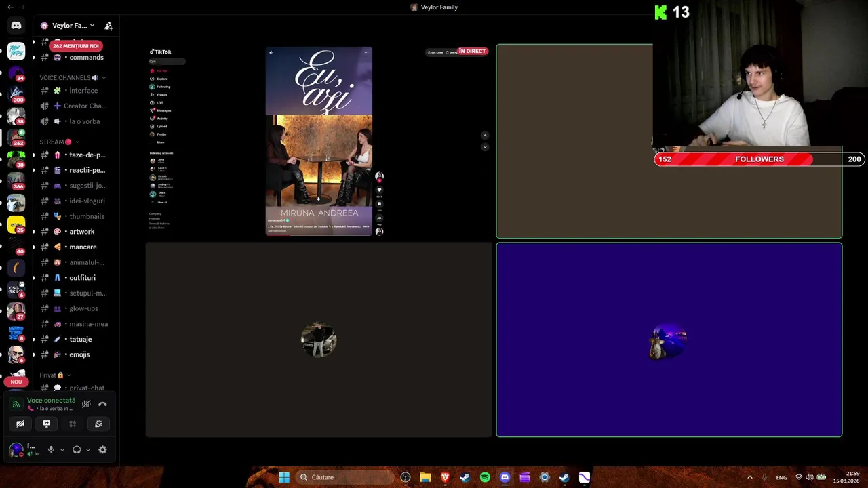Toggle noise suppression in voice panel
This screenshot has height=488, width=868.
[x=86, y=404]
